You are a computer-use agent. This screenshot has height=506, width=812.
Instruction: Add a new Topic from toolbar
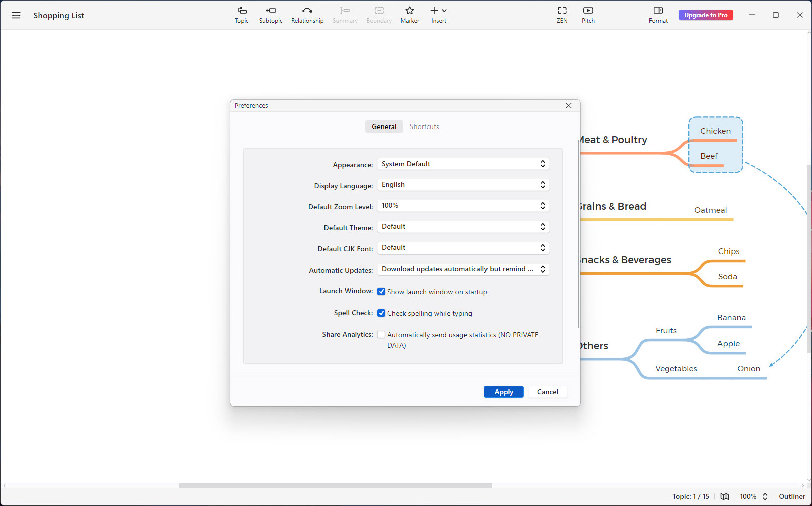coord(242,15)
